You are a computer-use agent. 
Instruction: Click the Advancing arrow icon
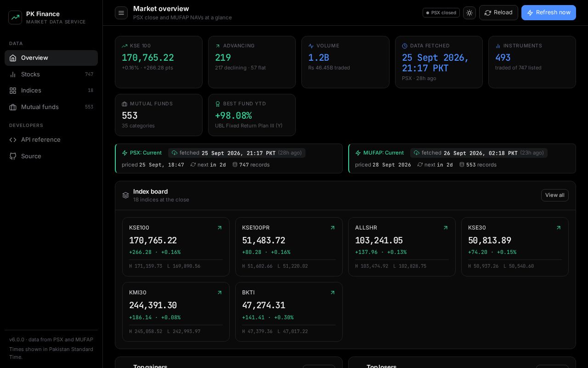[x=218, y=46]
